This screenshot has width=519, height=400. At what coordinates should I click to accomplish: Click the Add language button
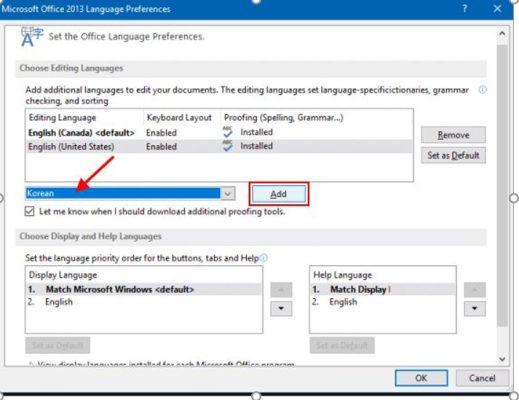(x=279, y=194)
